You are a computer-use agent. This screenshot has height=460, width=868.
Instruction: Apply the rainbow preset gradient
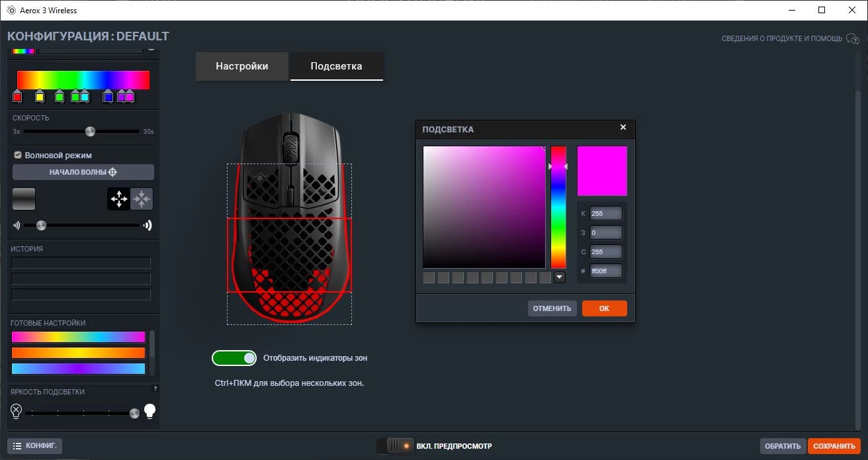tap(78, 337)
